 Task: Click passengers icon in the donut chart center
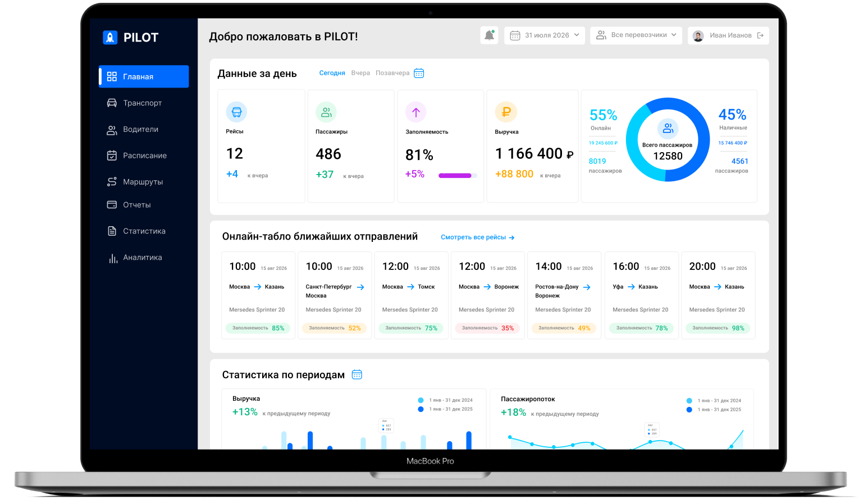[x=668, y=129]
